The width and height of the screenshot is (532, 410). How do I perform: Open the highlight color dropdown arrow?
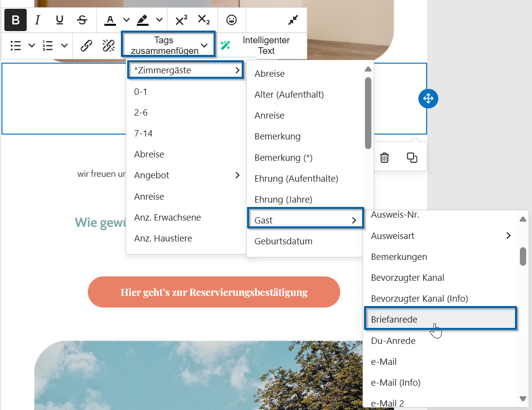159,20
